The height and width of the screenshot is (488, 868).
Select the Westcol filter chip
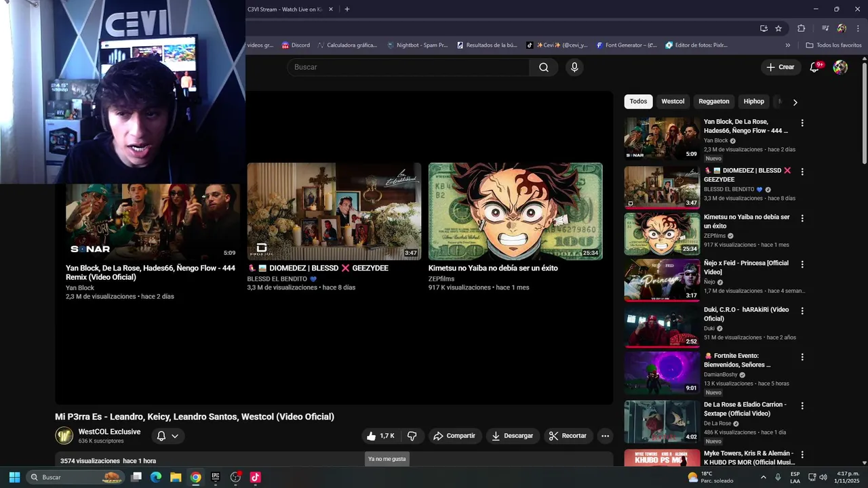[x=673, y=102]
